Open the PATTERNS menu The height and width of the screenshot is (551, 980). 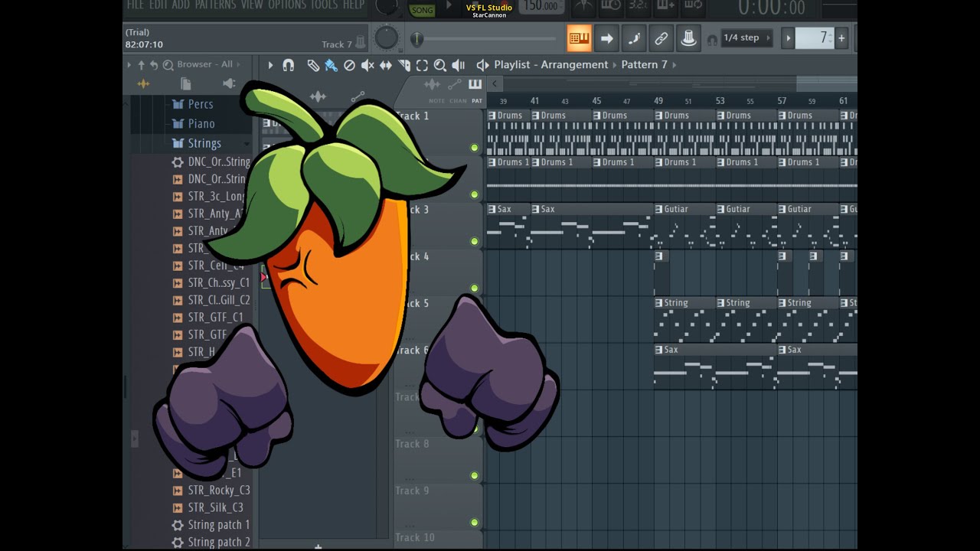(x=214, y=5)
